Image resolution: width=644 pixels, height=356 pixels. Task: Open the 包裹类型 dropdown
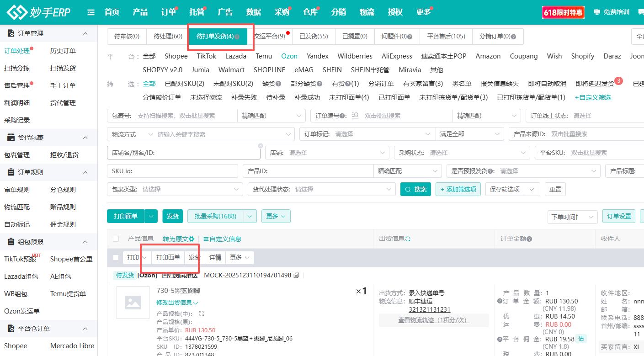[x=175, y=189]
